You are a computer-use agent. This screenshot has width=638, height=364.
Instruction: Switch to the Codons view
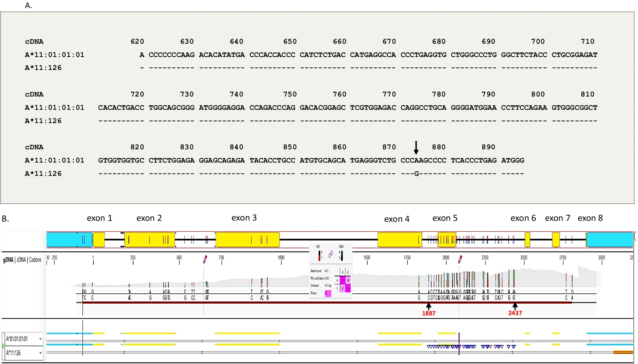pyautogui.click(x=35, y=260)
